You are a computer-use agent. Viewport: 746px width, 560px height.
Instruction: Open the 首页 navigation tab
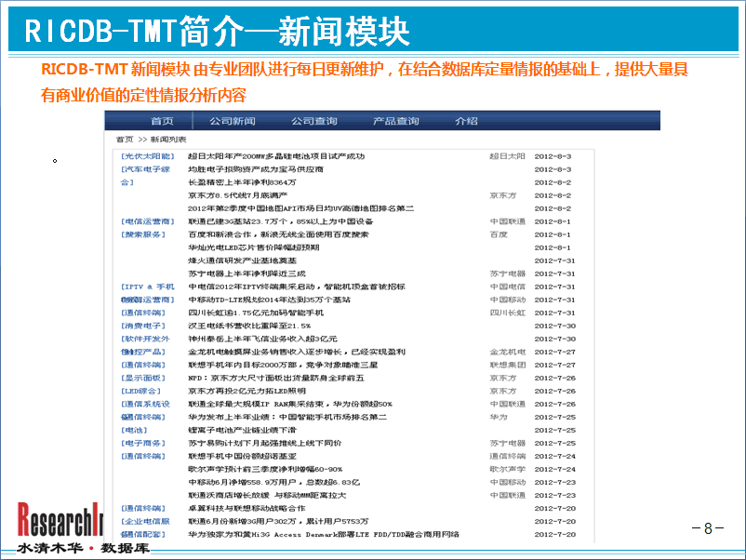[x=162, y=121]
